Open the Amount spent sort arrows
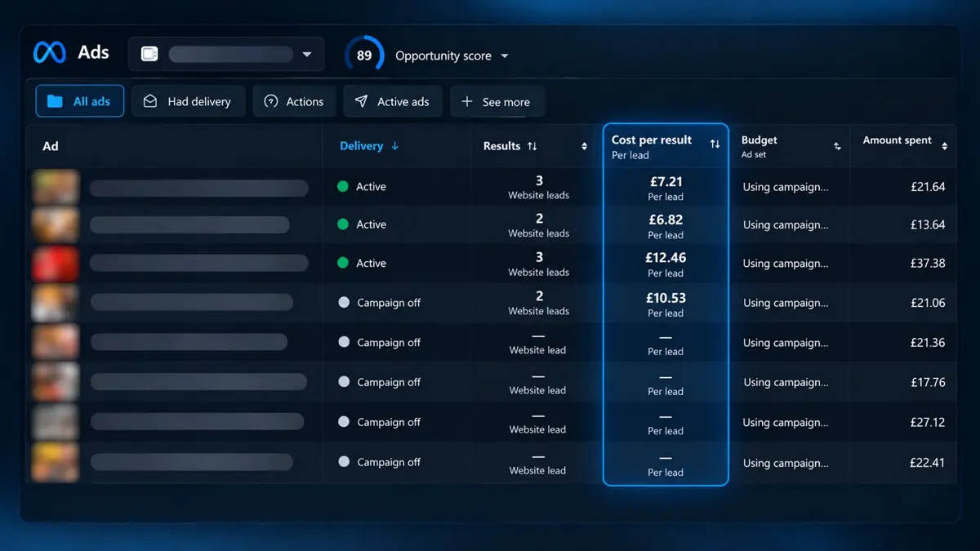Image resolution: width=980 pixels, height=551 pixels. [944, 147]
